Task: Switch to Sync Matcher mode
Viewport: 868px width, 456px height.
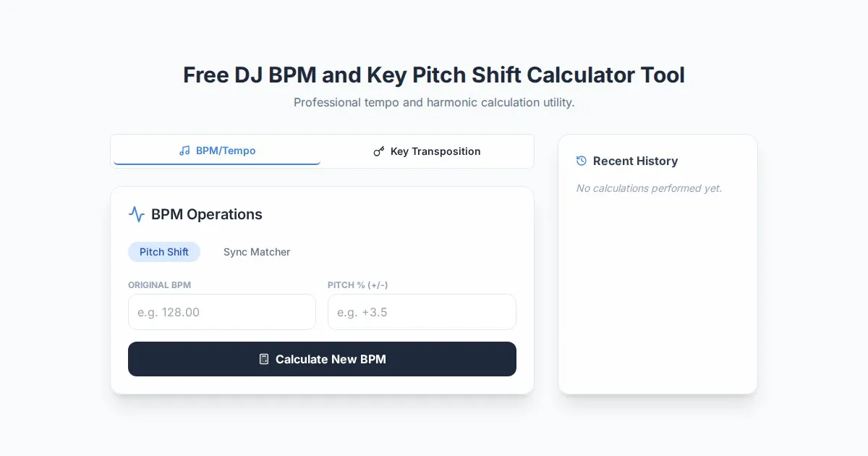Action: point(257,252)
